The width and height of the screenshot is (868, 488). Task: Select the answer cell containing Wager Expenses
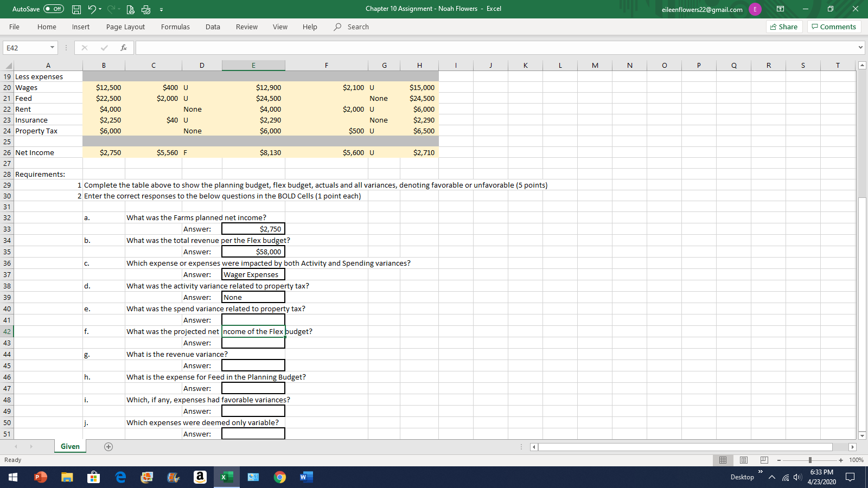pos(253,274)
